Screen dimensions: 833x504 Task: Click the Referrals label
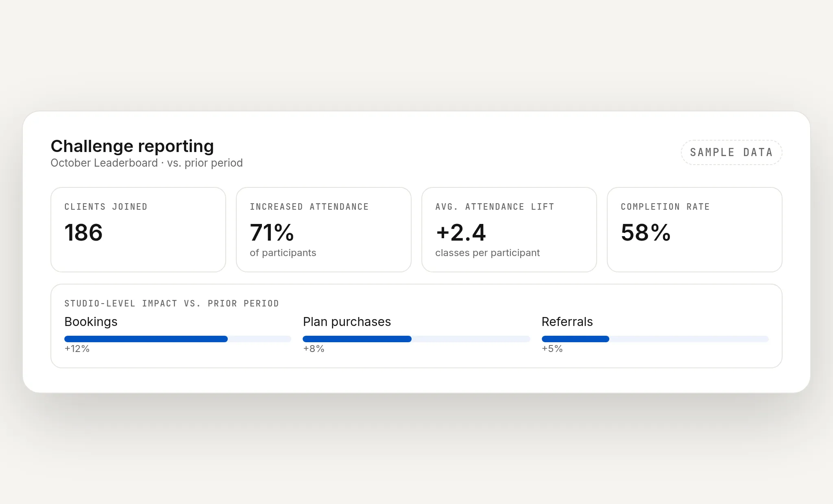pos(567,322)
